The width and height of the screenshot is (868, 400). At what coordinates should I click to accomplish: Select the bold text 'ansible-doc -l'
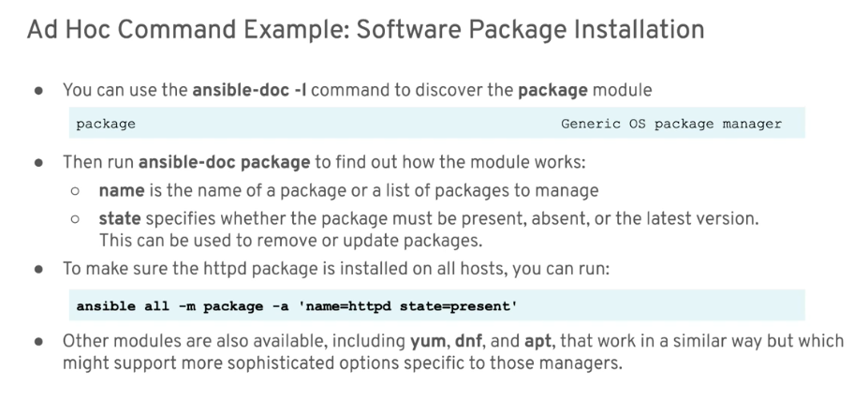pyautogui.click(x=249, y=90)
